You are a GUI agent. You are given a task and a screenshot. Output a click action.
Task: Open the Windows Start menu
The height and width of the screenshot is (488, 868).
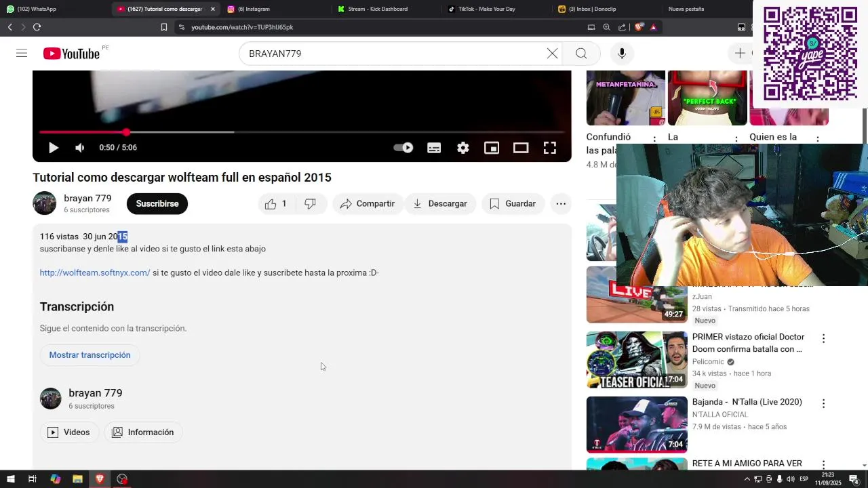(x=10, y=479)
